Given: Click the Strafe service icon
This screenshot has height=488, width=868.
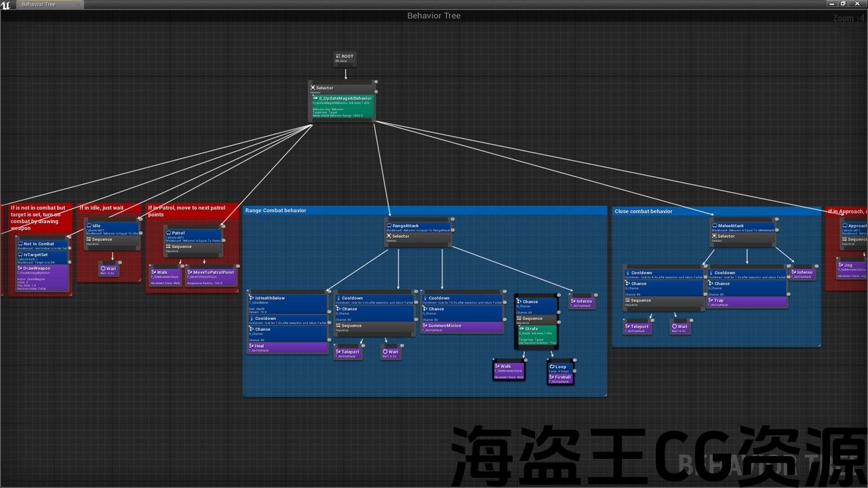Looking at the screenshot, I should click(521, 329).
